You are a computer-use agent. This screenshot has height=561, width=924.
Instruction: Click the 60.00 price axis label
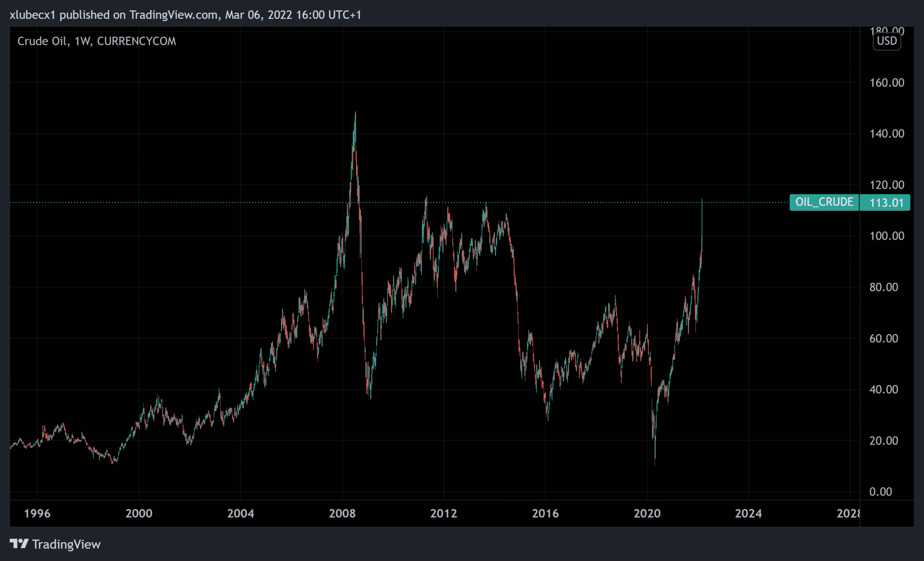tap(883, 338)
